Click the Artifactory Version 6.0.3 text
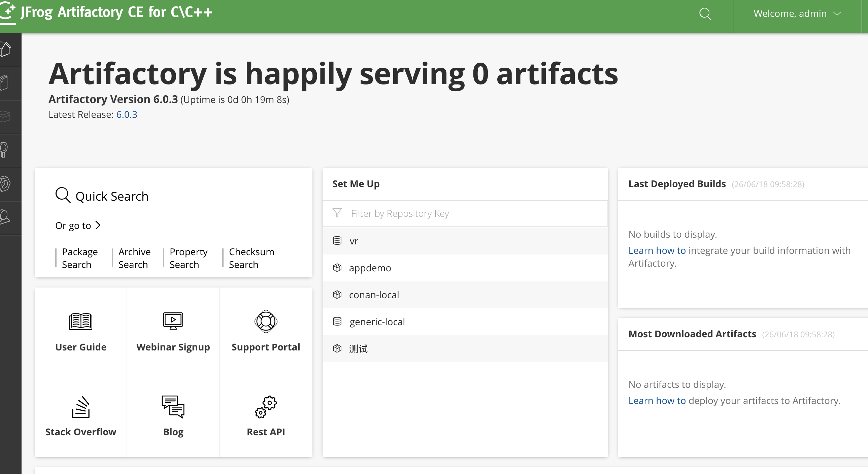Image resolution: width=868 pixels, height=474 pixels. [113, 99]
